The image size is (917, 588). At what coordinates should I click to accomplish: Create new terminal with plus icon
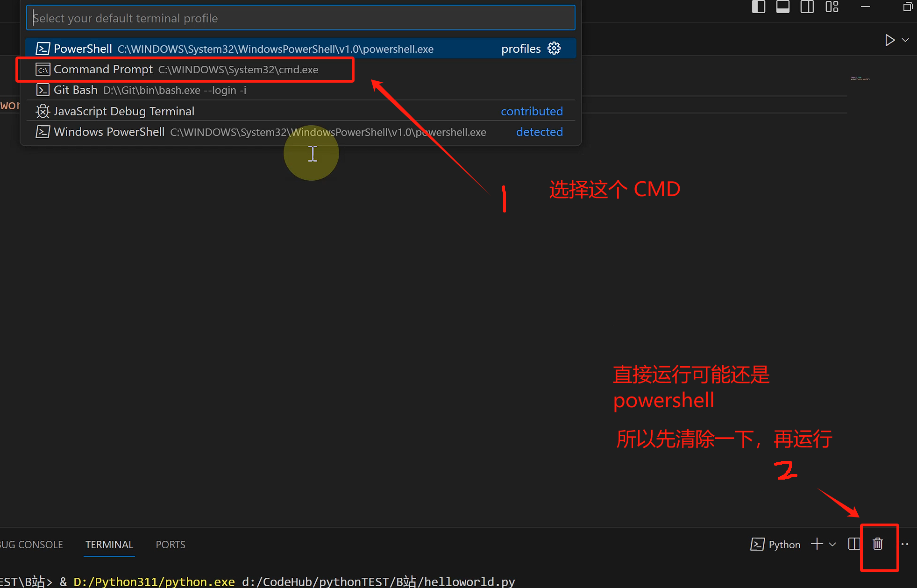[x=817, y=544]
